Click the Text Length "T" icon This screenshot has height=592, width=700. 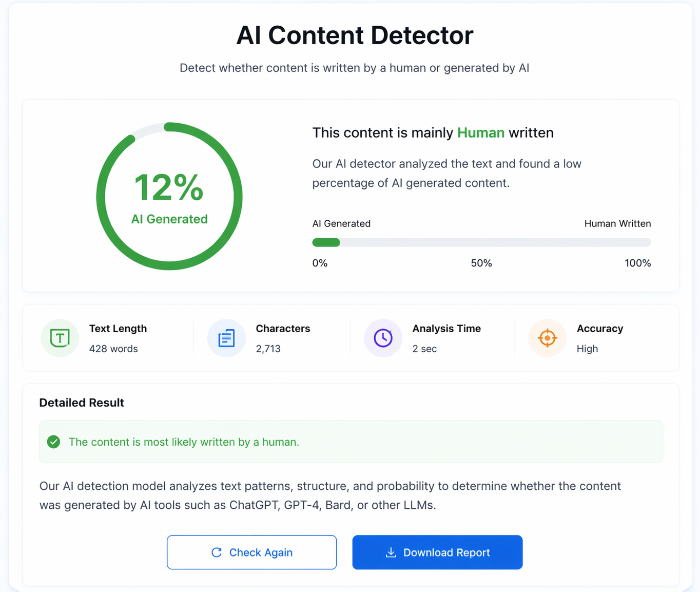60,338
